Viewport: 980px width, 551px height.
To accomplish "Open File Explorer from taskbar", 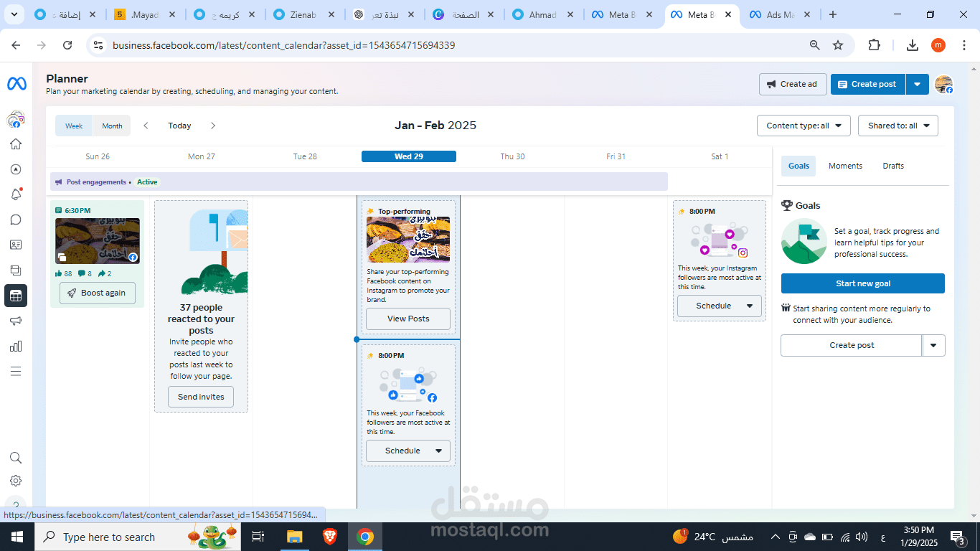I will click(x=295, y=537).
